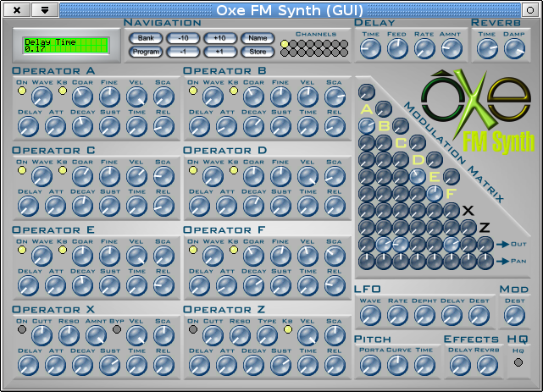Click Operator C Att knob

(55, 207)
